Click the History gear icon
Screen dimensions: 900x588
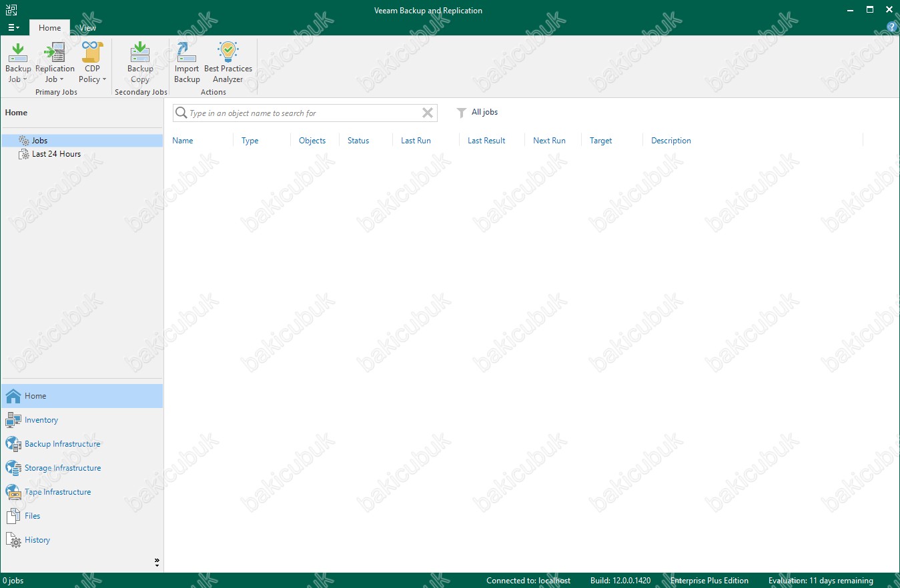[x=13, y=540]
